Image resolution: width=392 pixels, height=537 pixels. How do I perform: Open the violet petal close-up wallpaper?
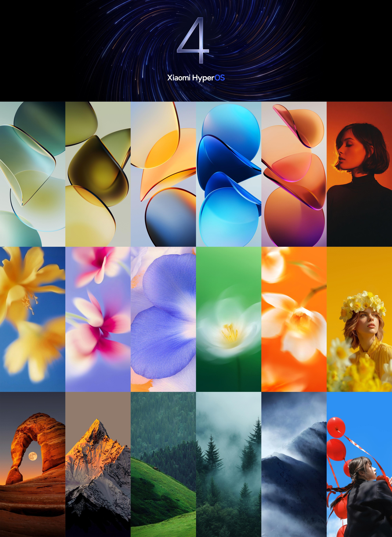pyautogui.click(x=163, y=319)
